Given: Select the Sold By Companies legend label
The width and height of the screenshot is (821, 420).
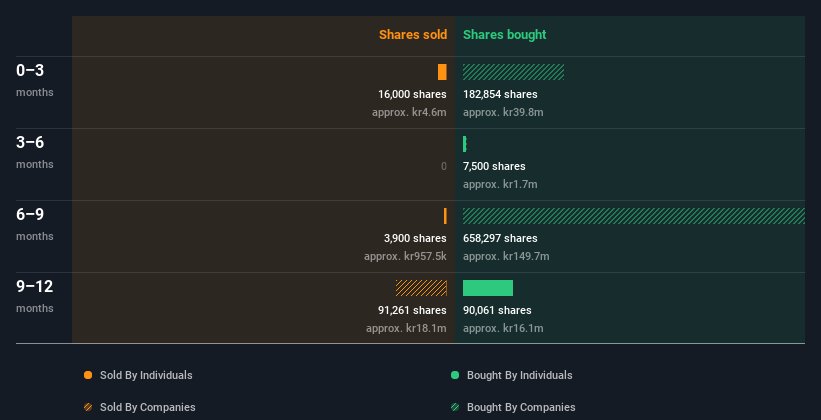Looking at the screenshot, I should pyautogui.click(x=148, y=407).
